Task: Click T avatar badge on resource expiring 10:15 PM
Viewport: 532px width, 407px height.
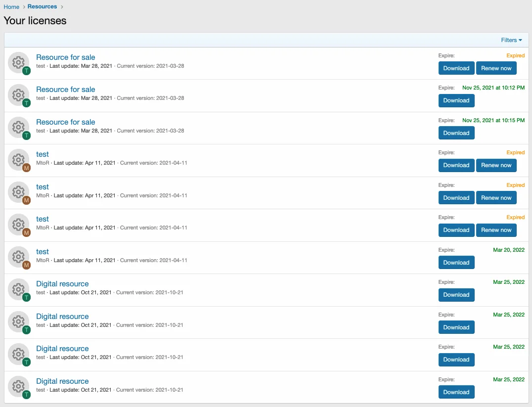Action: tap(26, 136)
